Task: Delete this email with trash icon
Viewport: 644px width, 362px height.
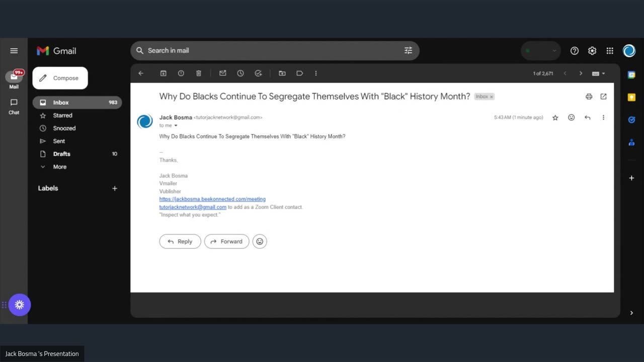Action: [x=199, y=73]
